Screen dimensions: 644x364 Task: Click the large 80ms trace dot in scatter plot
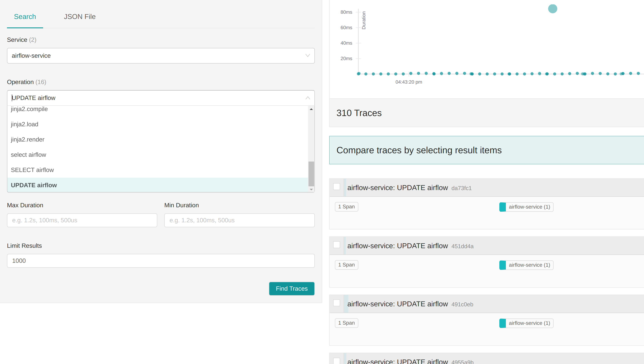coord(552,9)
